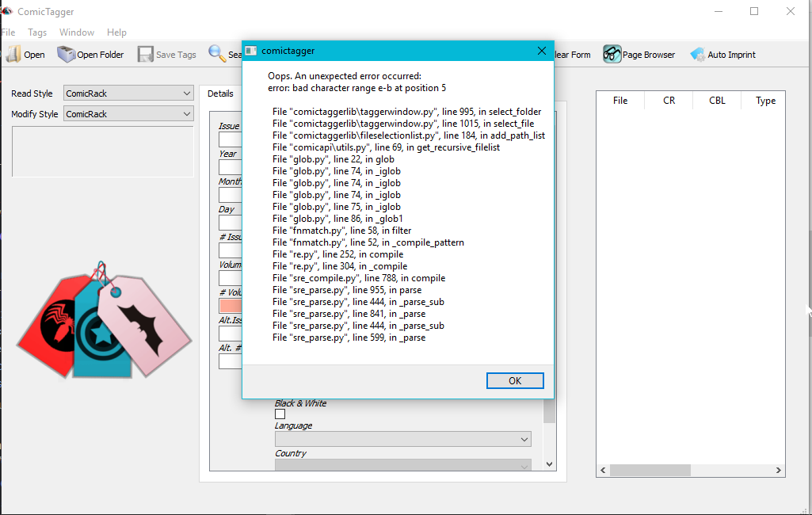Open the Tags menu
The width and height of the screenshot is (812, 515).
pos(36,32)
